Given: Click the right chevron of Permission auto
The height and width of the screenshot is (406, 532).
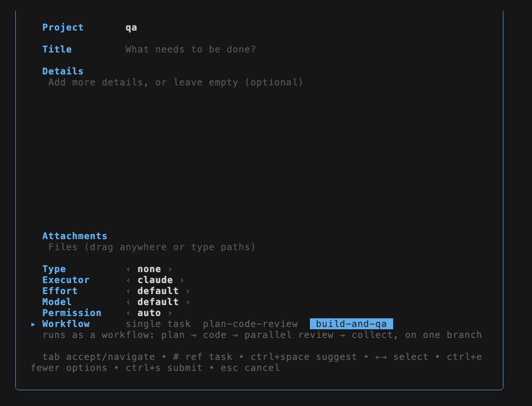Looking at the screenshot, I should [170, 313].
